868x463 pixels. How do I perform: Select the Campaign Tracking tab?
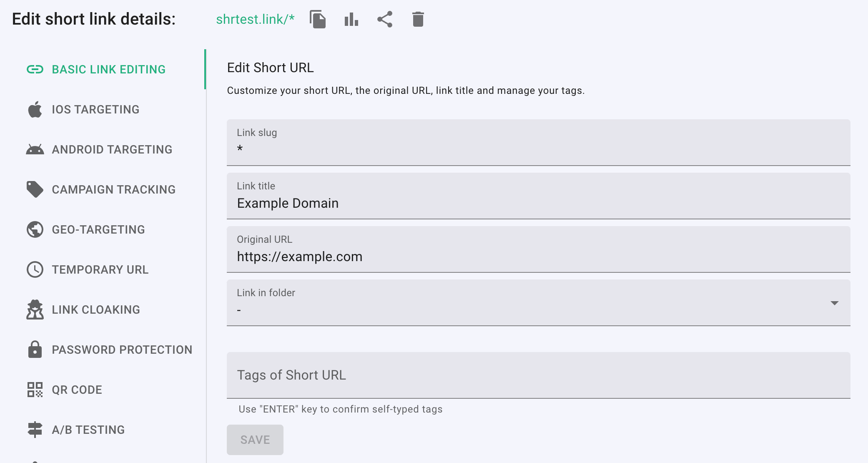coord(103,189)
